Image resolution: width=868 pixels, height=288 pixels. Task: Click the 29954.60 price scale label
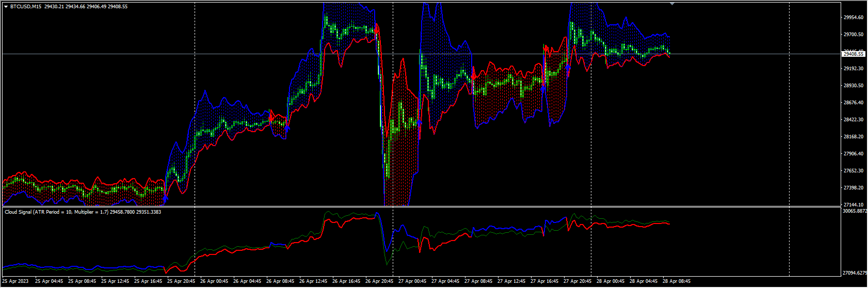[853, 18]
